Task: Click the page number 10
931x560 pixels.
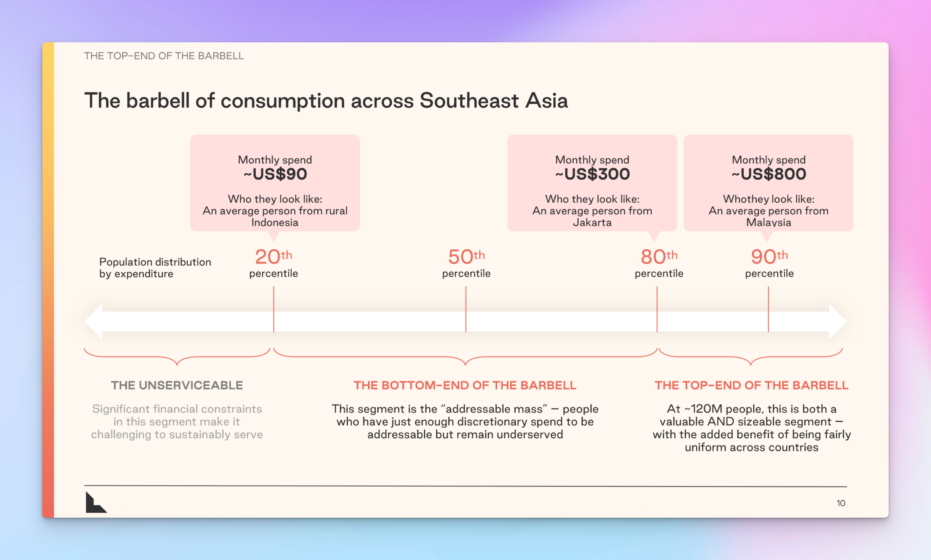Action: pos(840,503)
